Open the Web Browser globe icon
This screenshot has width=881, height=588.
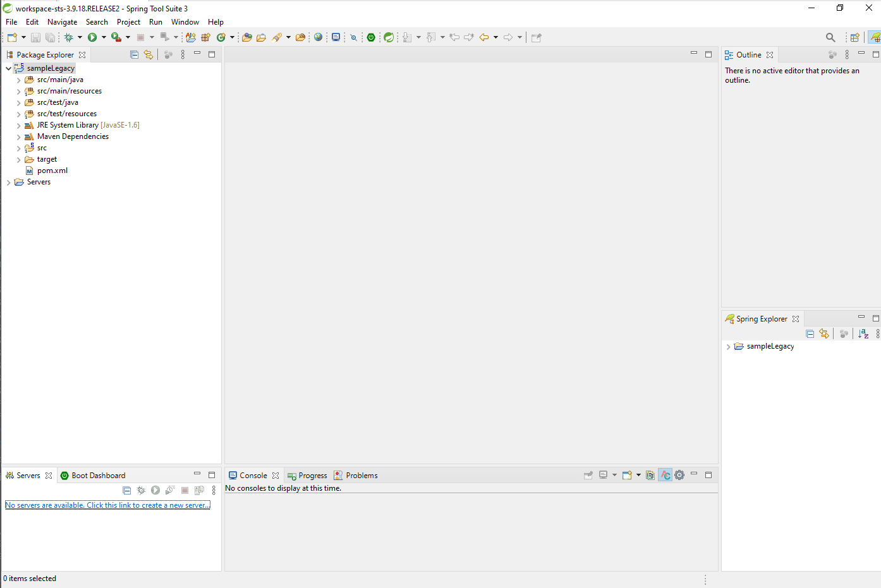[x=318, y=37]
